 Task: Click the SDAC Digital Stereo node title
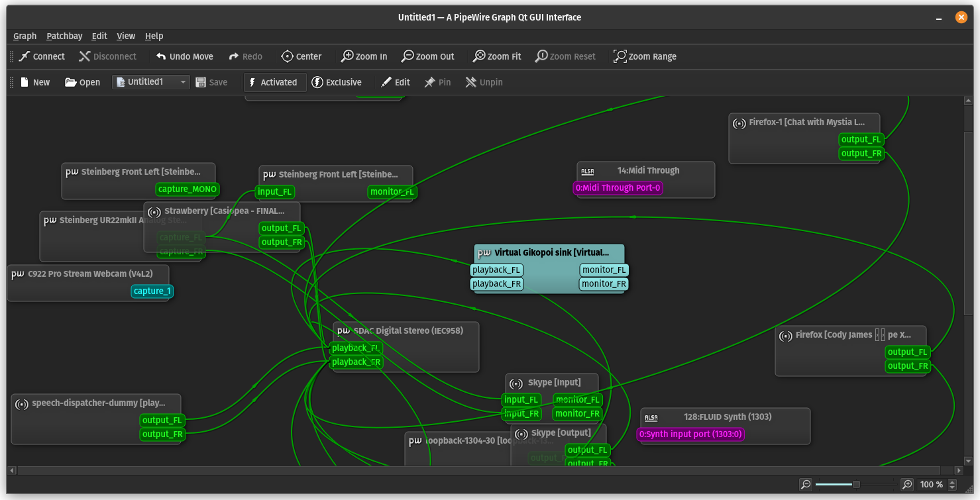[408, 331]
